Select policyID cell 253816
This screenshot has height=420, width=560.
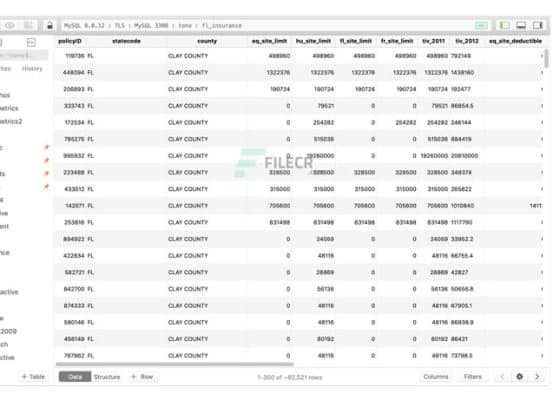tap(74, 222)
